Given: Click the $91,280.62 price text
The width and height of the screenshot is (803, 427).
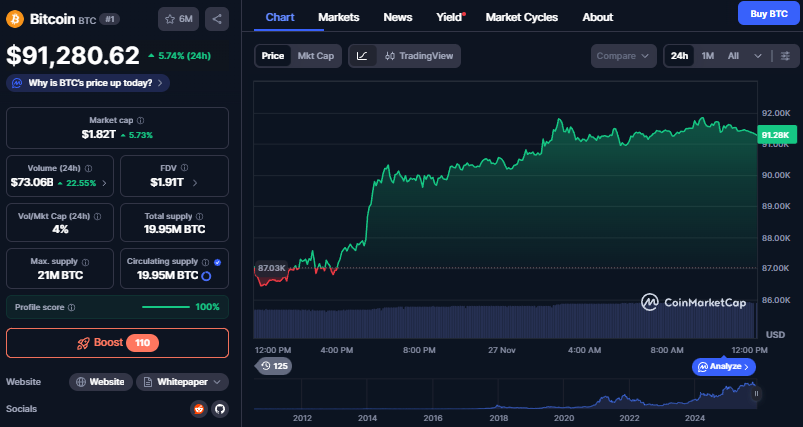Looking at the screenshot, I should (73, 56).
